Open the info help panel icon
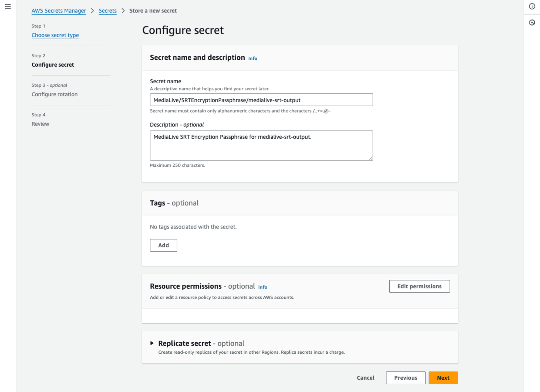 pos(532,6)
